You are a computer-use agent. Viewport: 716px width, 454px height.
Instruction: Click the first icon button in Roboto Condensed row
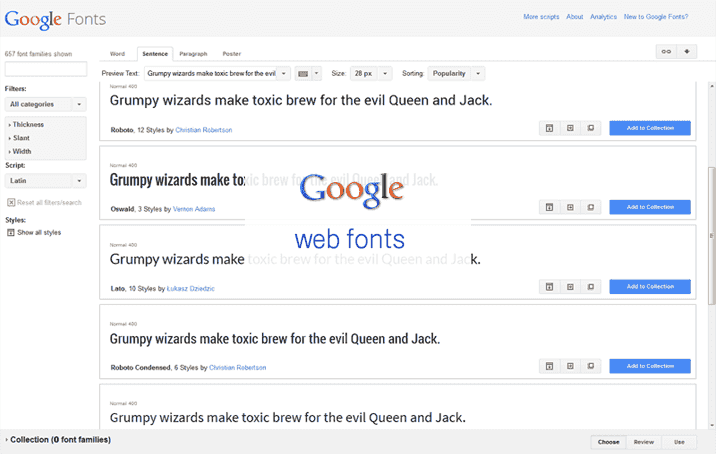click(549, 366)
